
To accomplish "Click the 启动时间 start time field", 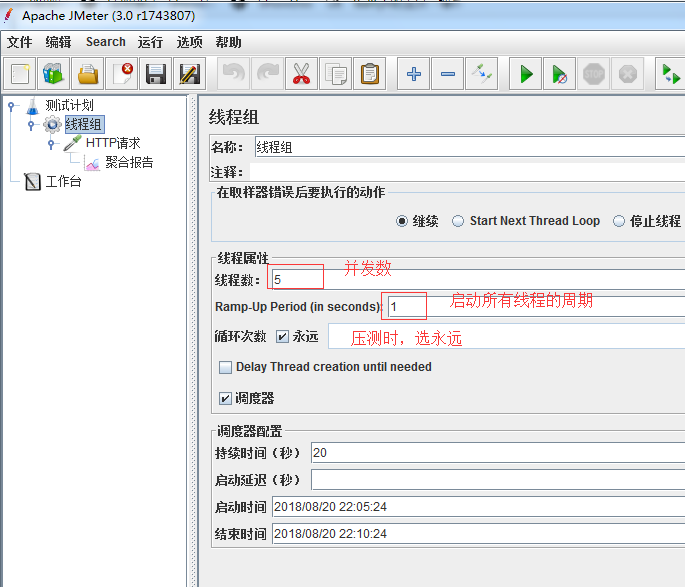I will 478,507.
